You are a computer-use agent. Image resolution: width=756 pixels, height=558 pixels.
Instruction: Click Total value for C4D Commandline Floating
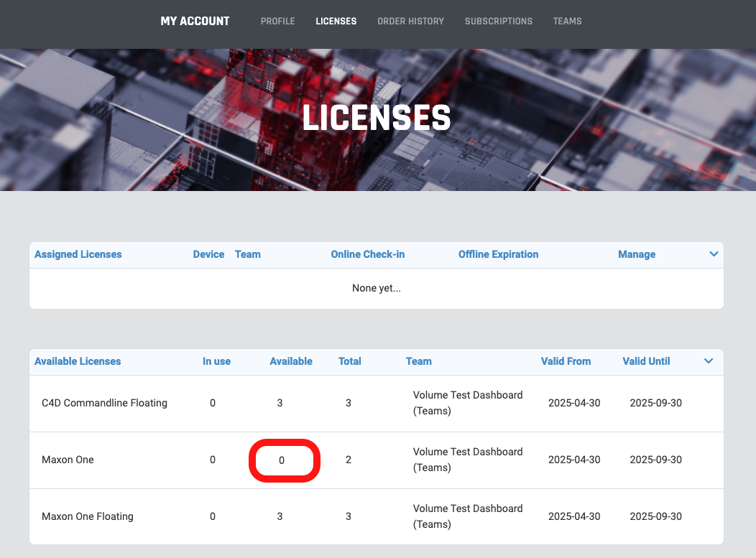pos(349,403)
